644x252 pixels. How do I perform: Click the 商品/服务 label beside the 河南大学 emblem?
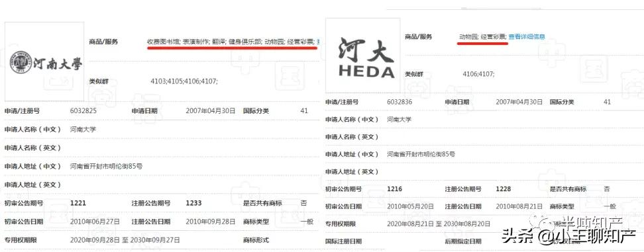(x=103, y=42)
